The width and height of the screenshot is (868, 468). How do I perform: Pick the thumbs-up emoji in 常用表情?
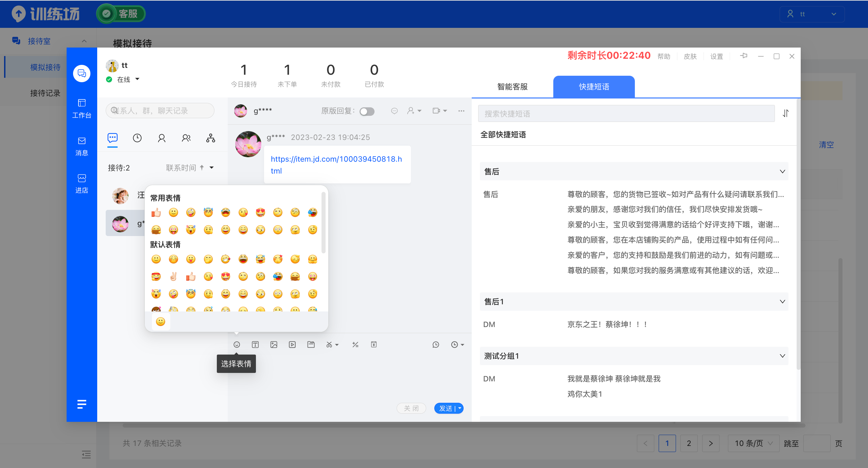point(156,213)
